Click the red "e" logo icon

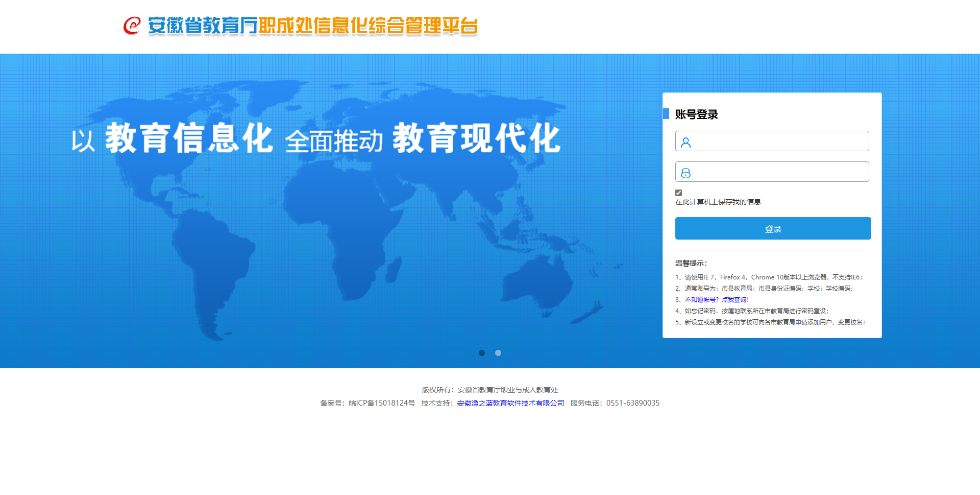132,26
